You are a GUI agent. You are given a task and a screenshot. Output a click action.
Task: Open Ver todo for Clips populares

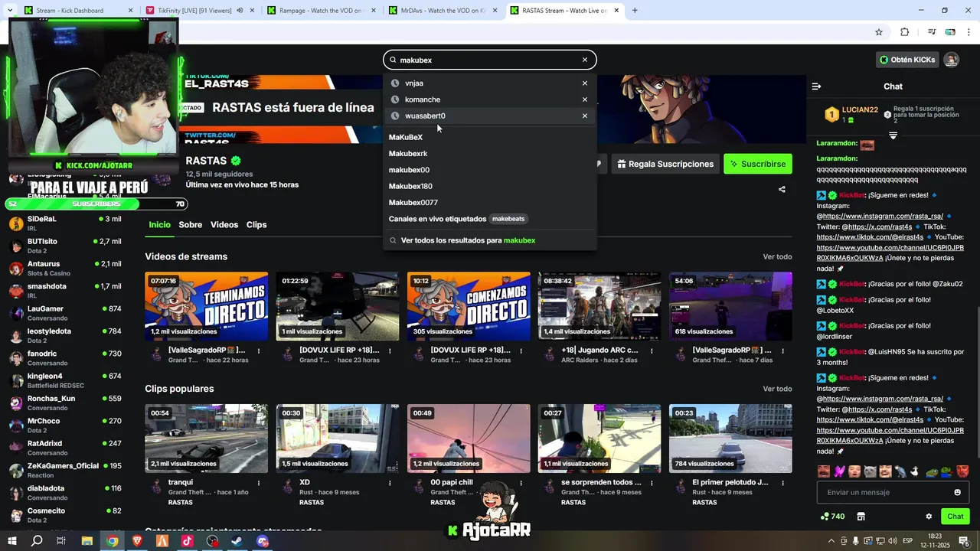click(777, 389)
